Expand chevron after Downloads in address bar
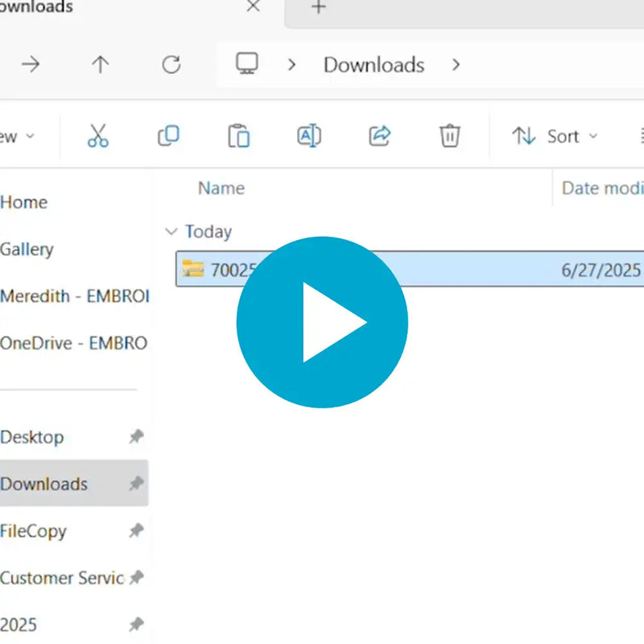Viewport: 644px width, 644px height. pos(456,64)
